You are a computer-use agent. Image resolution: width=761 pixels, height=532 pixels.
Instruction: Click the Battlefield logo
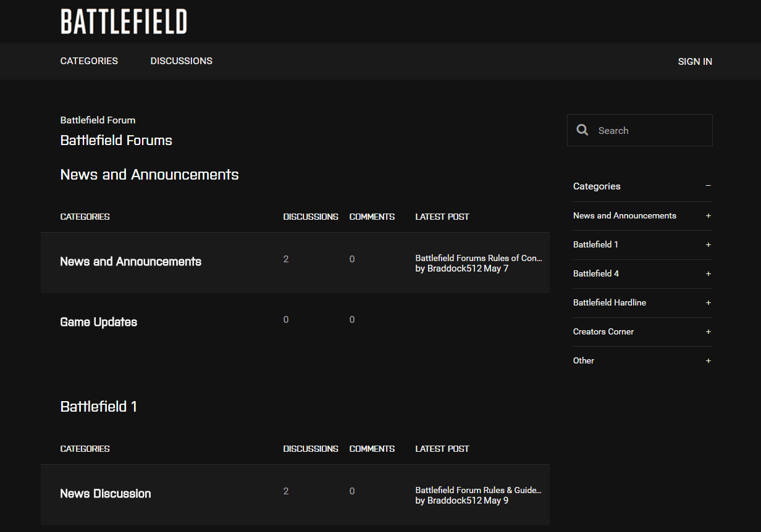[124, 22]
